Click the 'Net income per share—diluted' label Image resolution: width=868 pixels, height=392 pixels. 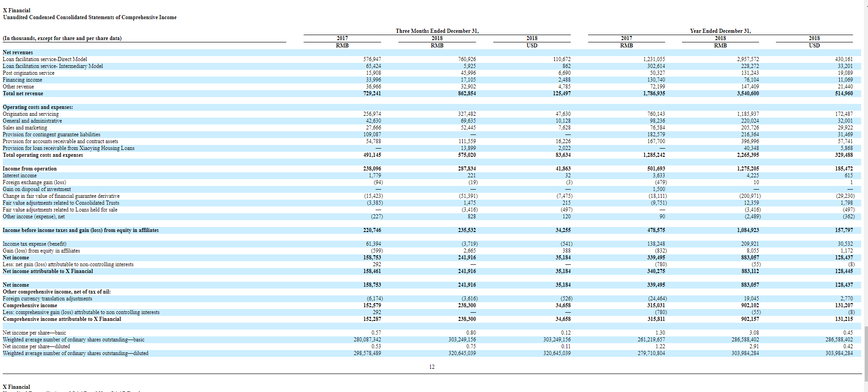(x=36, y=346)
